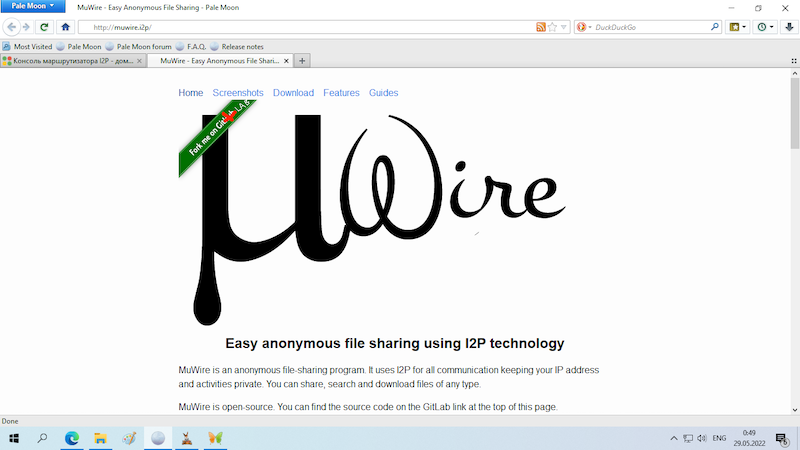Expand the address bar history dropdown
This screenshot has width=800, height=450.
pyautogui.click(x=564, y=27)
